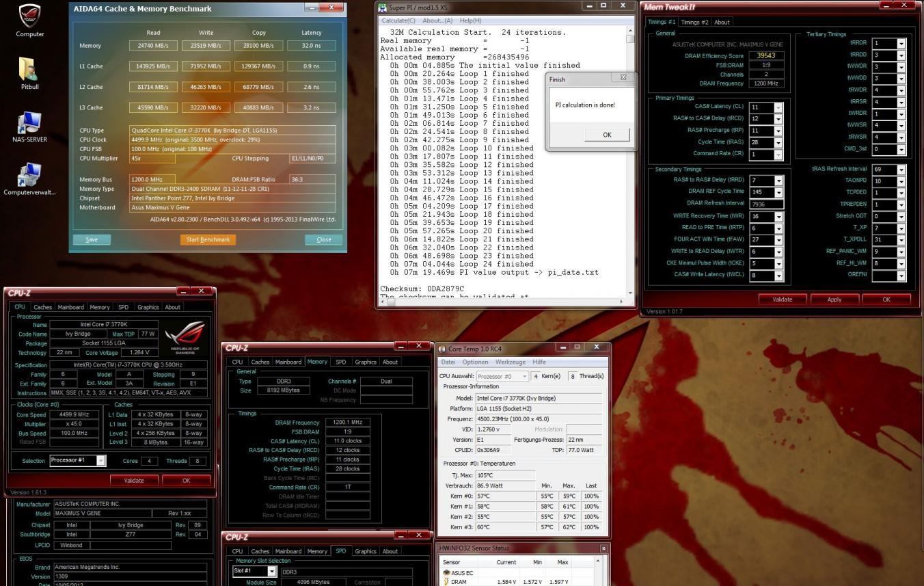Expand RAS# Precharge (tRP) dropdown in MemTweakIt

point(778,131)
